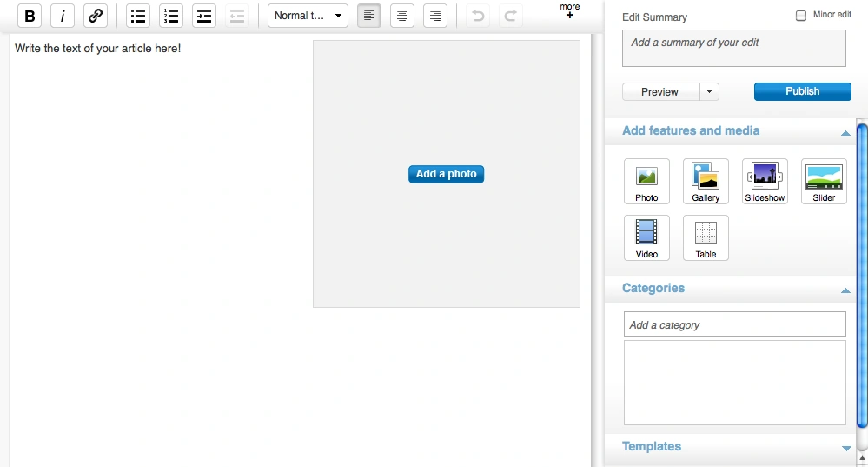Create a numbered list

[x=171, y=16]
